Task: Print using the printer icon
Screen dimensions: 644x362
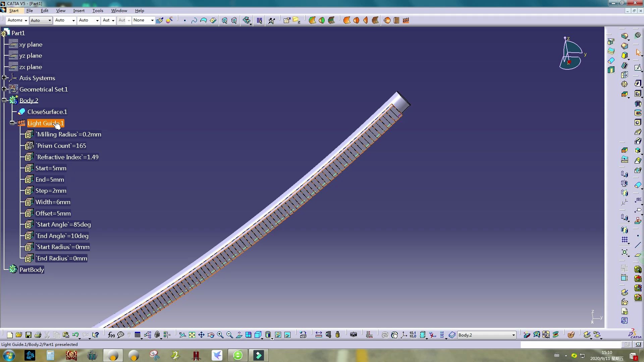Action: (38, 335)
